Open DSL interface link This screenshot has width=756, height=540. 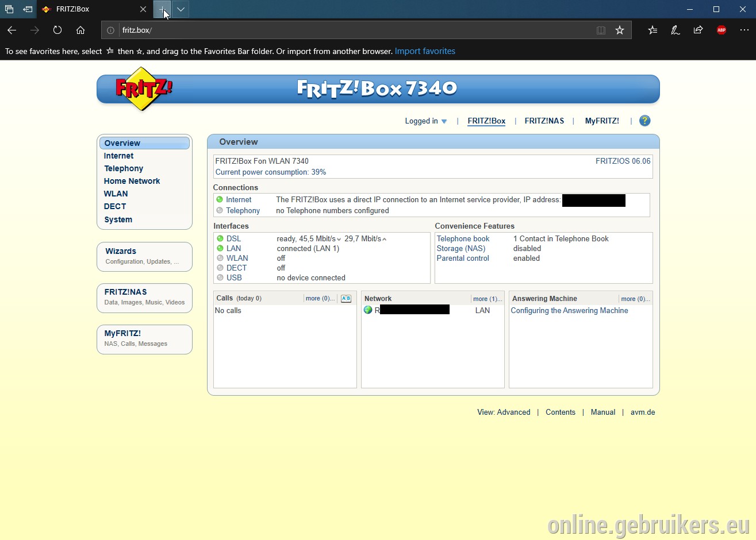[233, 238]
